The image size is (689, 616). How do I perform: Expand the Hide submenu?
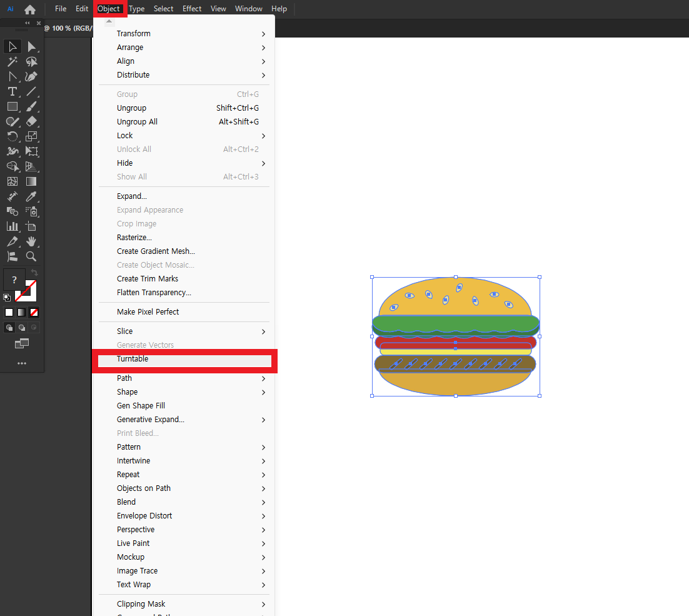[184, 163]
